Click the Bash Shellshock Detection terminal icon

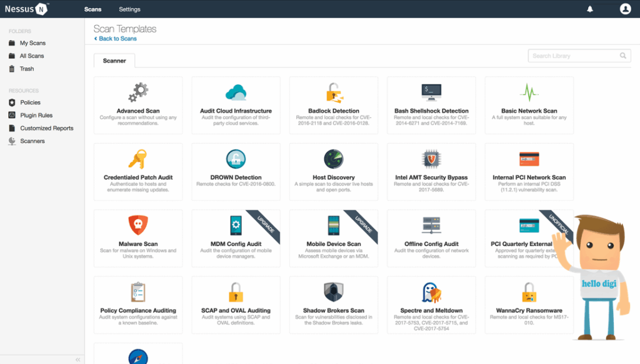(431, 92)
